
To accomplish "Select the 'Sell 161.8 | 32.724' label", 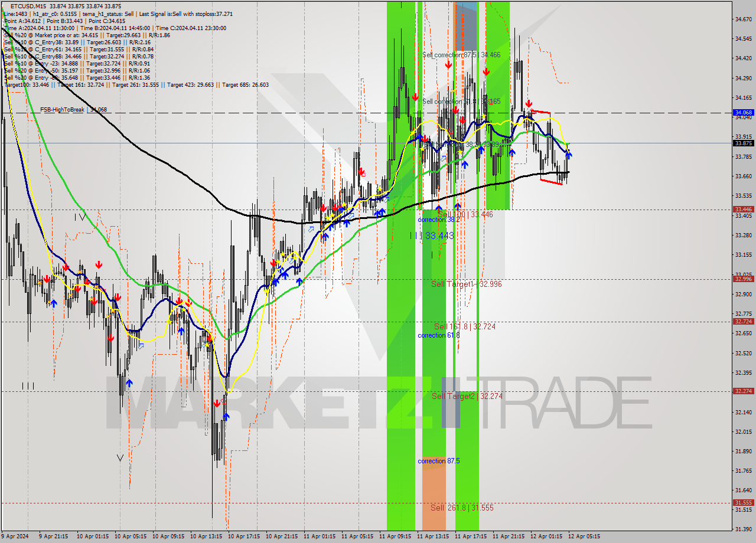I will click(465, 326).
